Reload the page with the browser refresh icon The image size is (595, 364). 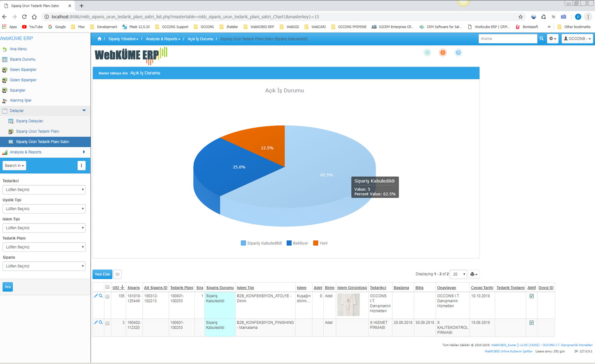(x=24, y=17)
